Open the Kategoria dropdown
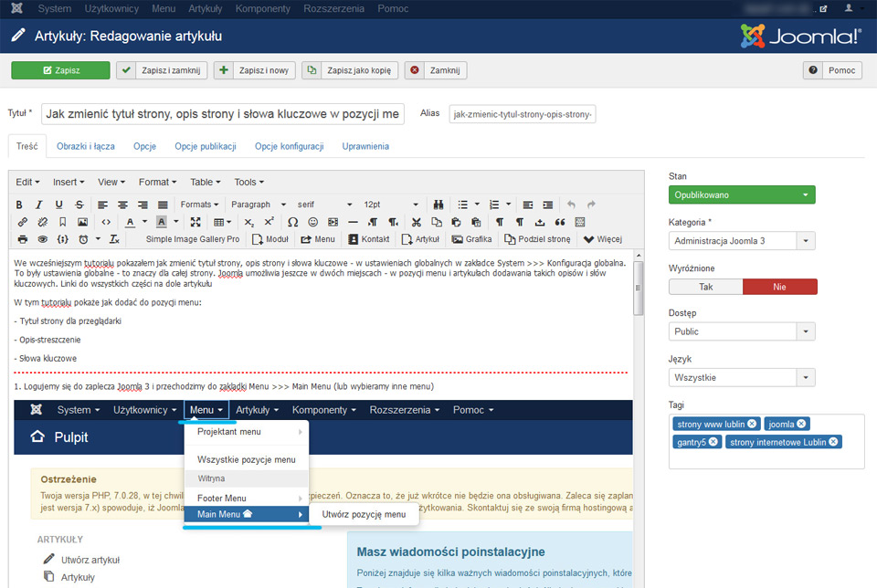 (x=742, y=241)
